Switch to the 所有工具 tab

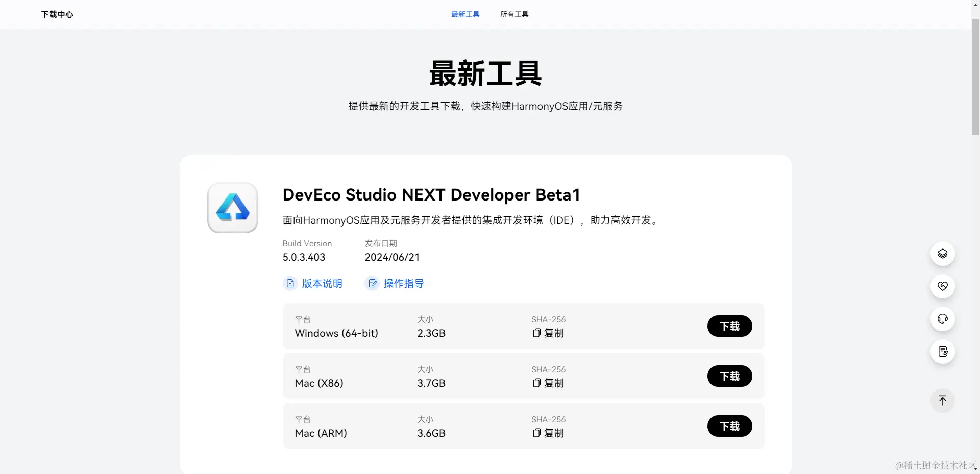514,14
